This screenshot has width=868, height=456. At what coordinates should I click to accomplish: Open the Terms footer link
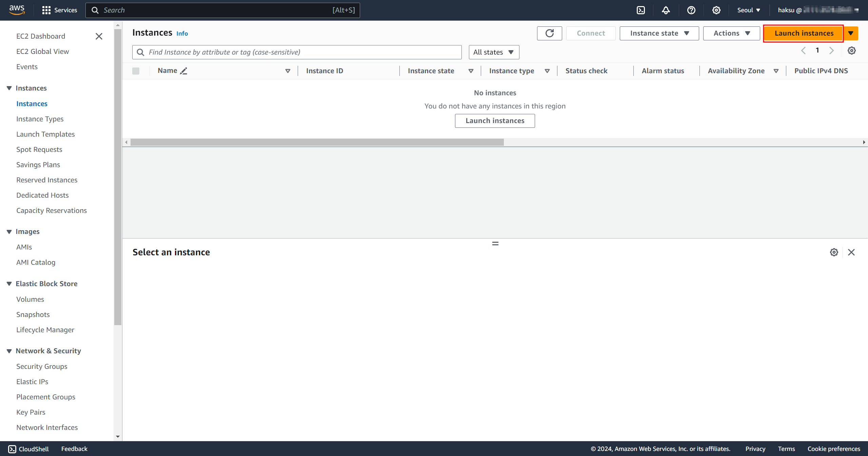click(x=786, y=449)
